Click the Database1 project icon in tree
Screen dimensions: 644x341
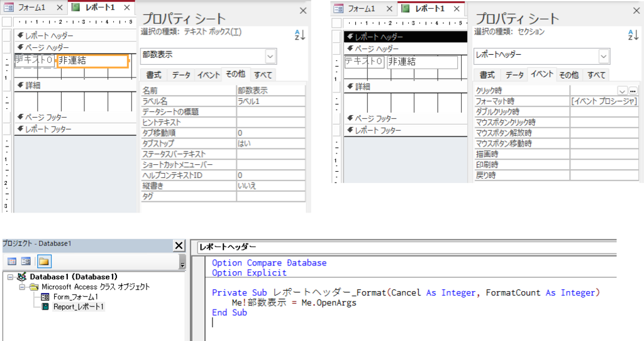coord(22,277)
